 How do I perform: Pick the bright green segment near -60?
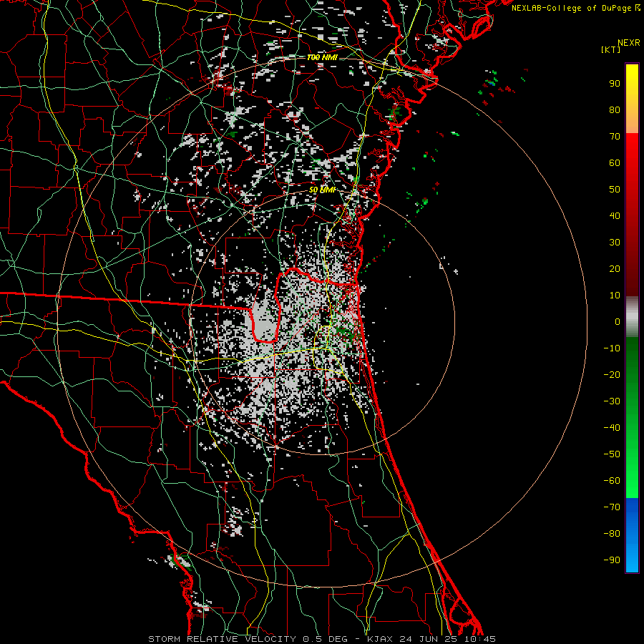coord(632,481)
